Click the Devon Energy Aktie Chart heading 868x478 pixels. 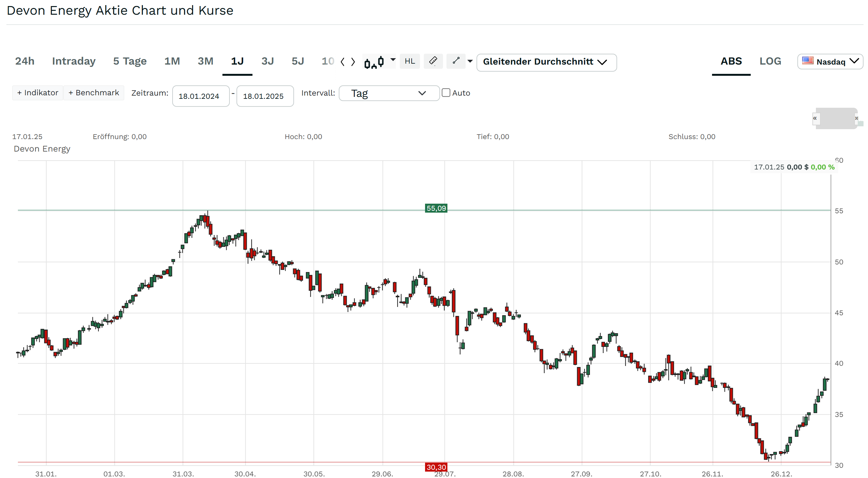coord(120,11)
